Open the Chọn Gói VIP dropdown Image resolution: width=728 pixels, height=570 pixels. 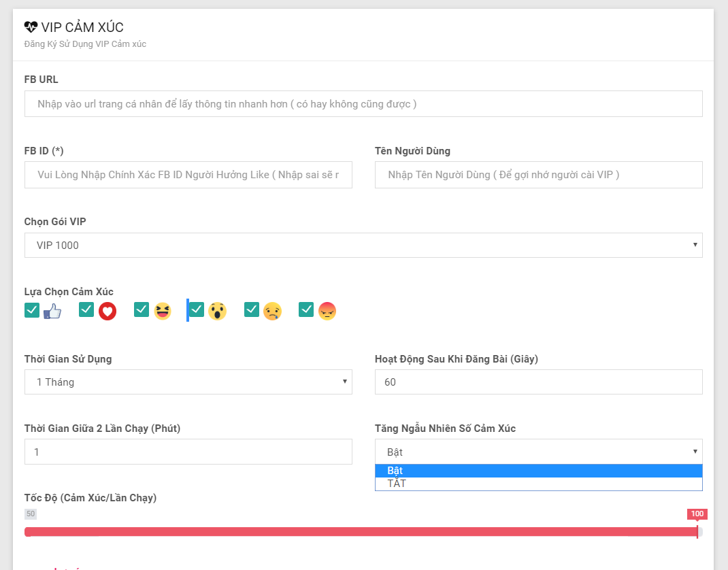point(363,246)
